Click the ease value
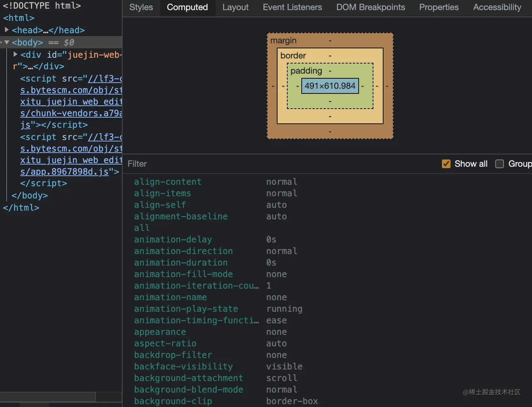The image size is (532, 407). point(276,320)
